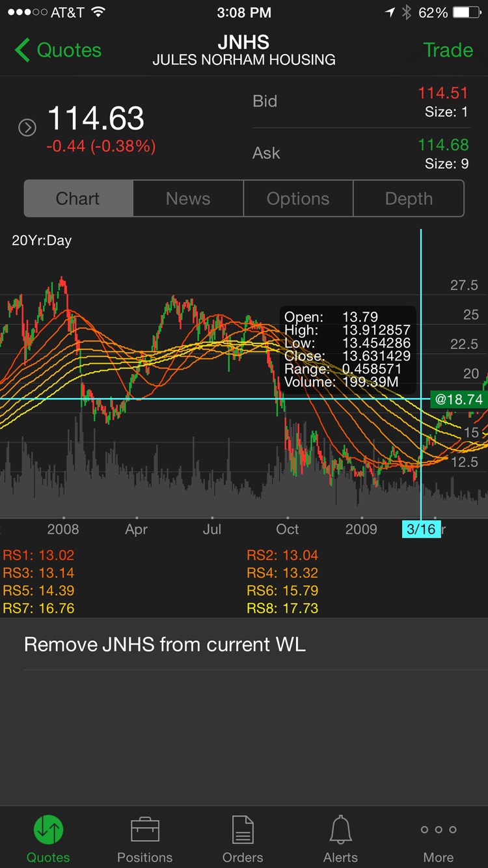Switch to the News tab
This screenshot has height=868, width=488.
(188, 198)
